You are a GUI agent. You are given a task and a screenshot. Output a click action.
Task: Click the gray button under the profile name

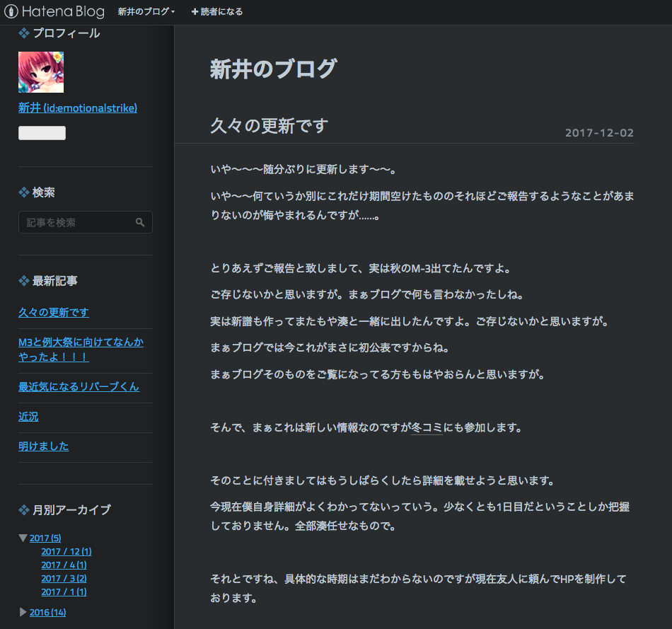(42, 132)
